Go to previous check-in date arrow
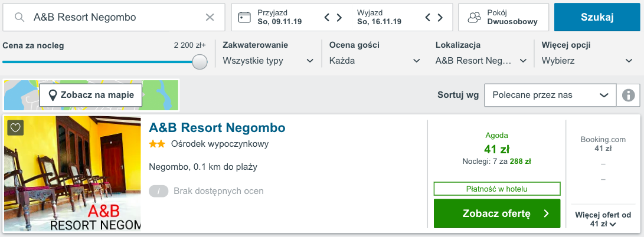Screen dimensions: 644x237 (x=328, y=17)
